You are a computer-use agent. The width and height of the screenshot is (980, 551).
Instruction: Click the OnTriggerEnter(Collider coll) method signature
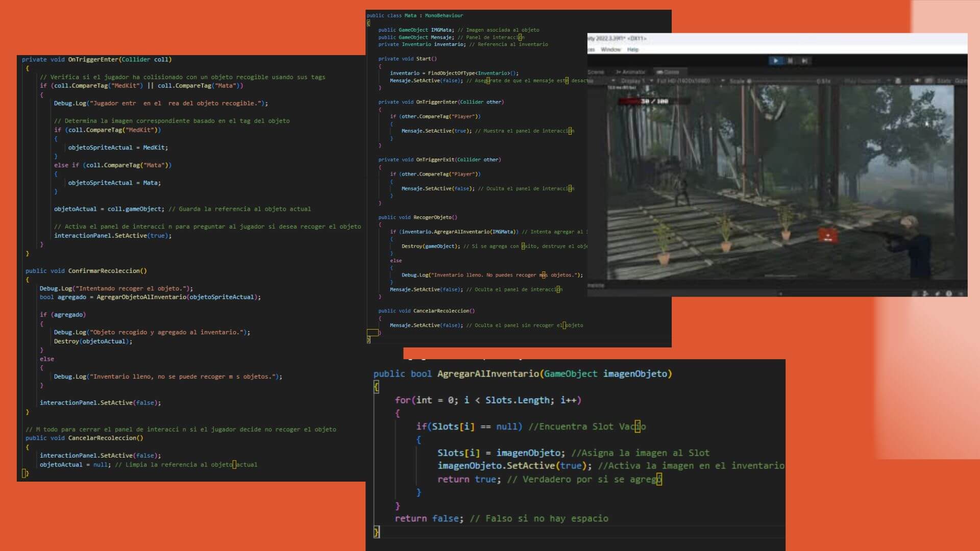(x=96, y=60)
